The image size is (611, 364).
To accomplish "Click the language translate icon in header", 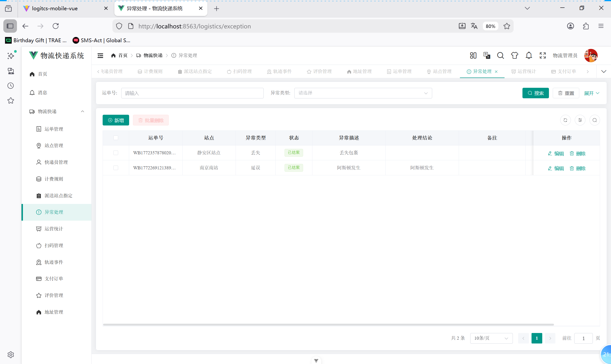I will (487, 55).
